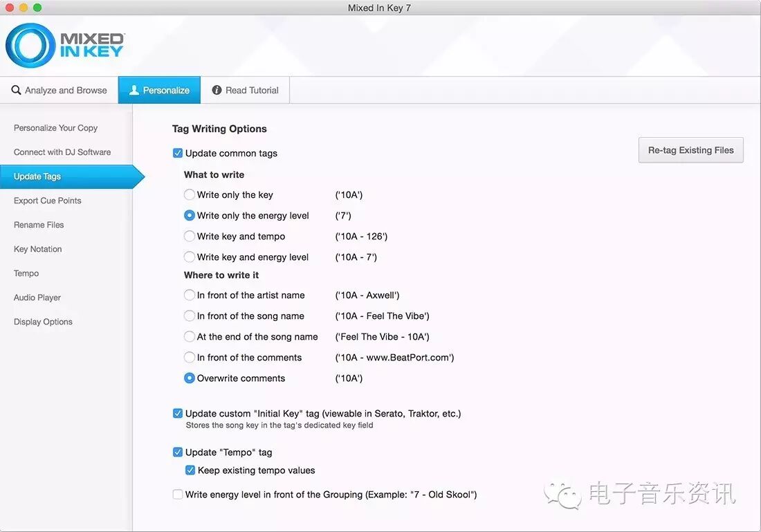761x532 pixels.
Task: Open Audio Player settings
Action: pyautogui.click(x=37, y=298)
